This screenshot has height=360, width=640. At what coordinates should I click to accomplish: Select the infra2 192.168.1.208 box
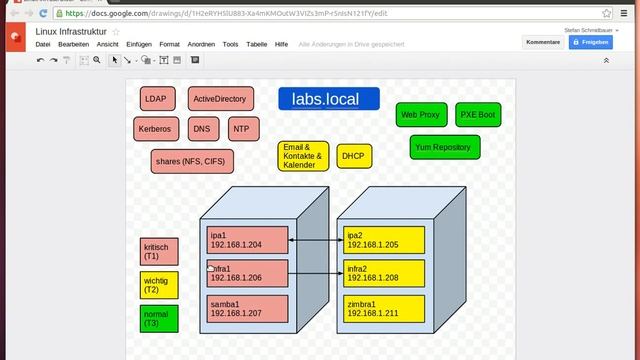384,273
